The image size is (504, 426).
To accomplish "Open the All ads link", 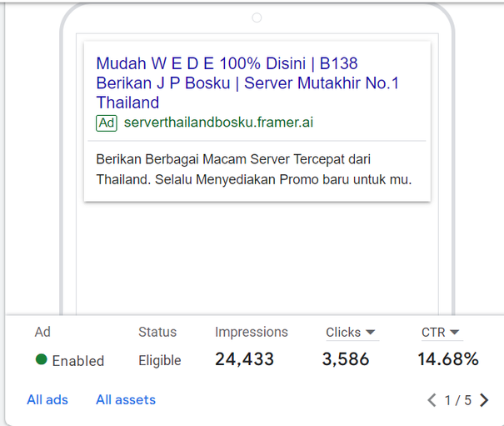I will (x=47, y=400).
